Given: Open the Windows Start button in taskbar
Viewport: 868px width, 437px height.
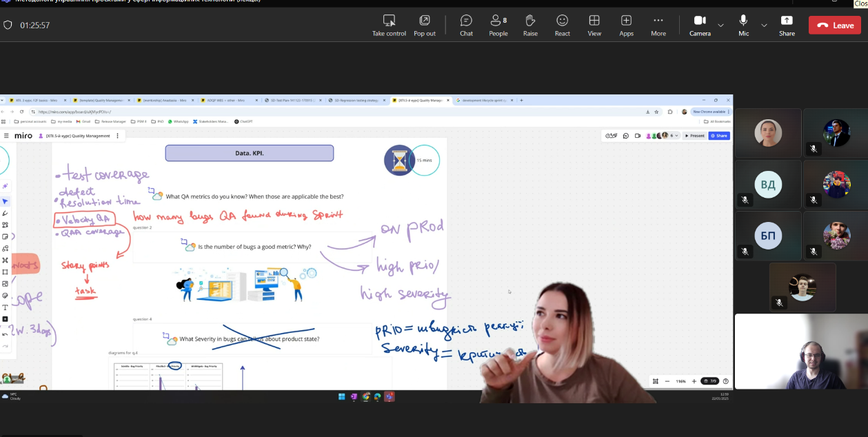Looking at the screenshot, I should pyautogui.click(x=341, y=397).
